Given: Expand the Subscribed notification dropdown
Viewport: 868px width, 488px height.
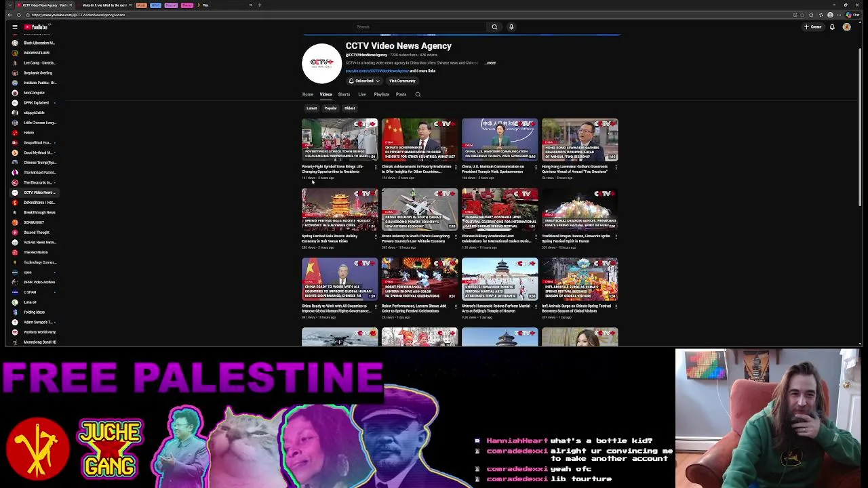Looking at the screenshot, I should click(x=364, y=81).
